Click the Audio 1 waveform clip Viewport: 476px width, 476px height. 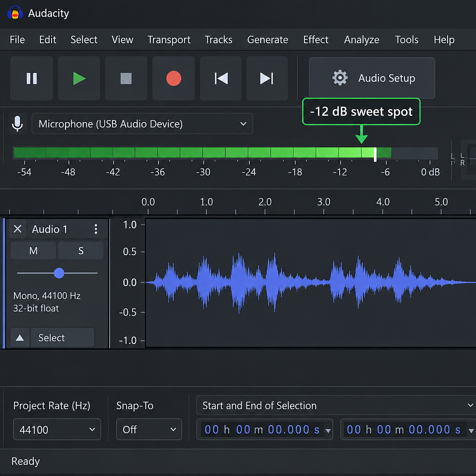pyautogui.click(x=311, y=283)
